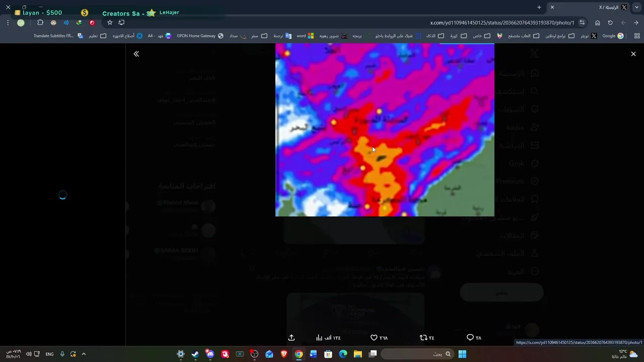Click the share upload icon below the photo
This screenshot has height=362, width=644.
coord(291,338)
